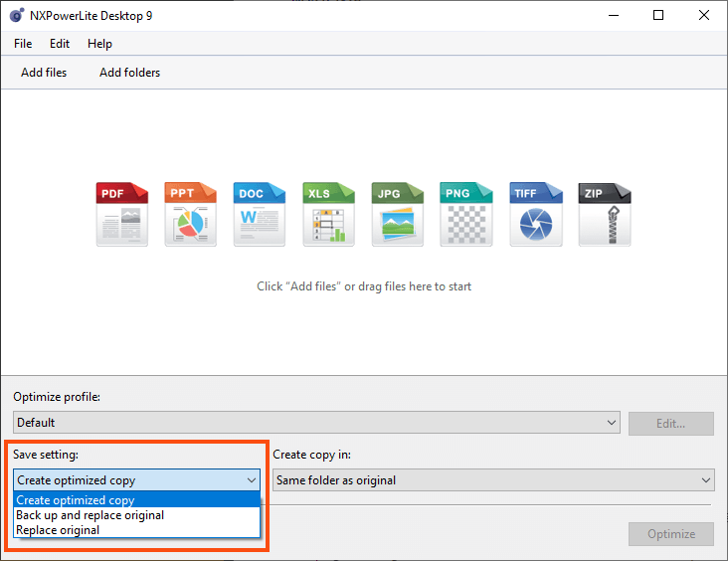Expand the Optimize profile Default dropdown
Screen dimensions: 728x561
coord(316,423)
